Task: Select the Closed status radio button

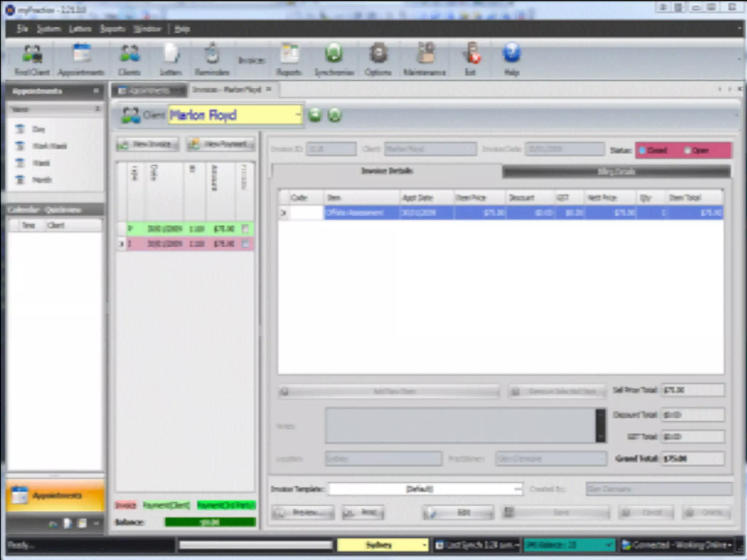Action: click(643, 151)
